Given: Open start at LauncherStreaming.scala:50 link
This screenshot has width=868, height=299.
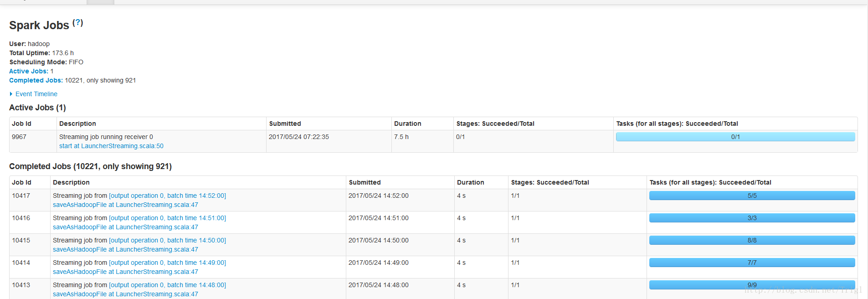Looking at the screenshot, I should tap(111, 146).
